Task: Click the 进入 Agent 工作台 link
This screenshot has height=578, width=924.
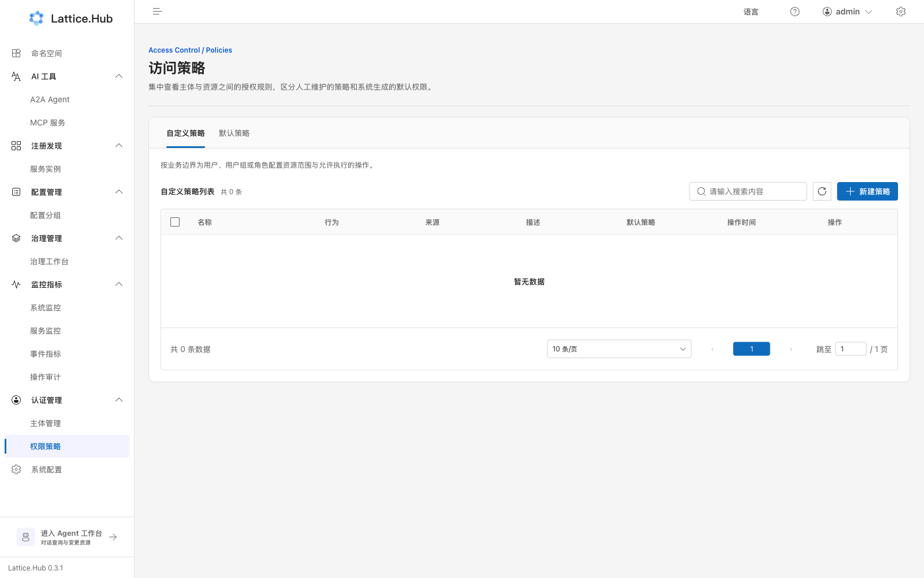Action: [67, 537]
